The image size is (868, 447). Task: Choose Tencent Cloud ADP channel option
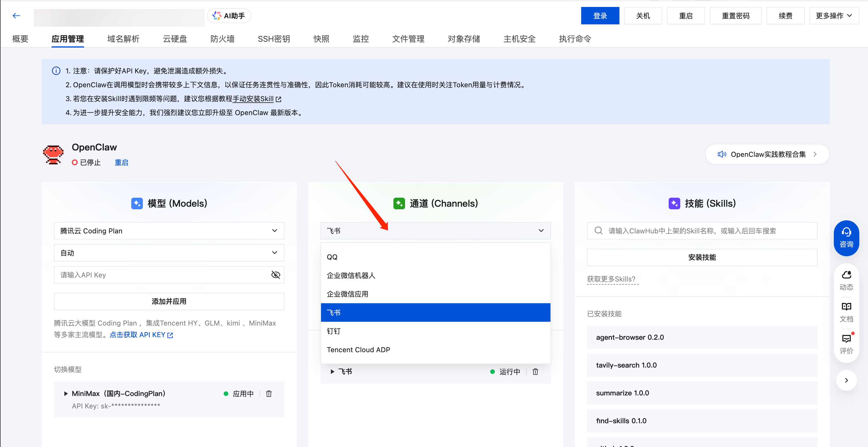435,350
